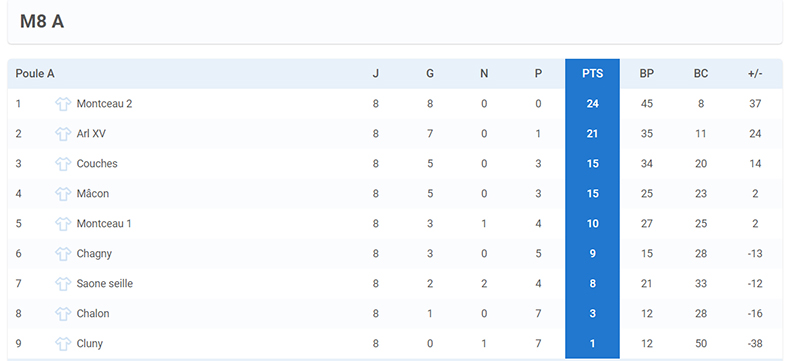
Task: Open the Montceau 2 team name
Action: pos(104,104)
